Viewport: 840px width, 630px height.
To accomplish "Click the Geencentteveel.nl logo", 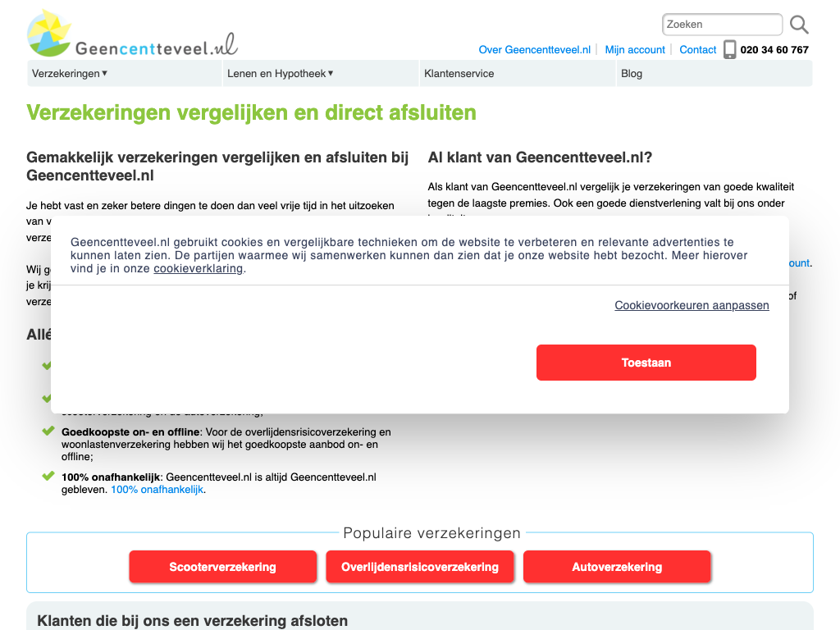I will [x=132, y=33].
